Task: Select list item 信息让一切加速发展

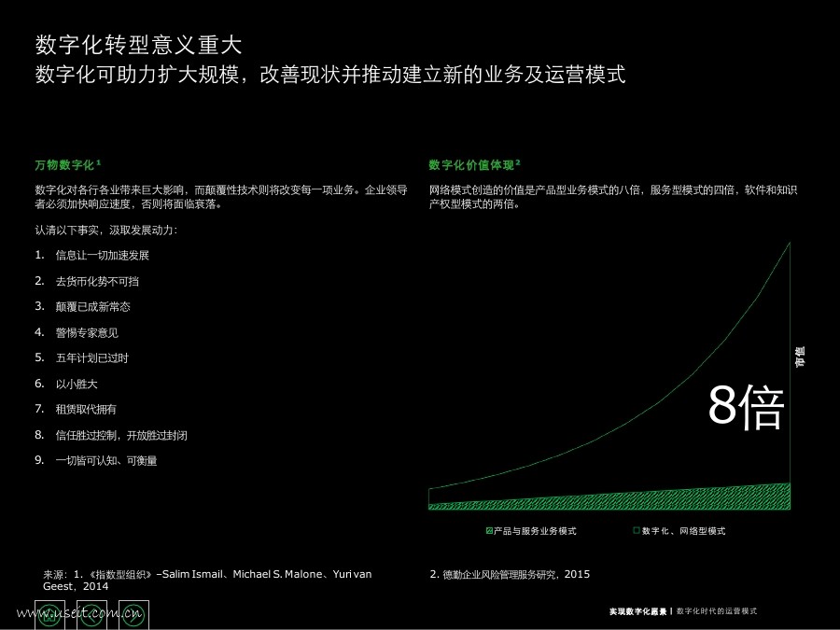Action: (103, 256)
